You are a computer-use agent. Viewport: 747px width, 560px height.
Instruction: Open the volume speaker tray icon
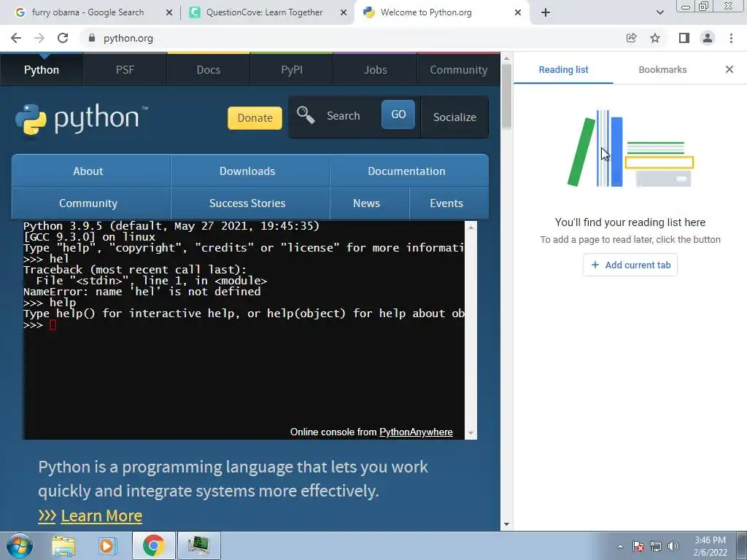[x=673, y=546]
